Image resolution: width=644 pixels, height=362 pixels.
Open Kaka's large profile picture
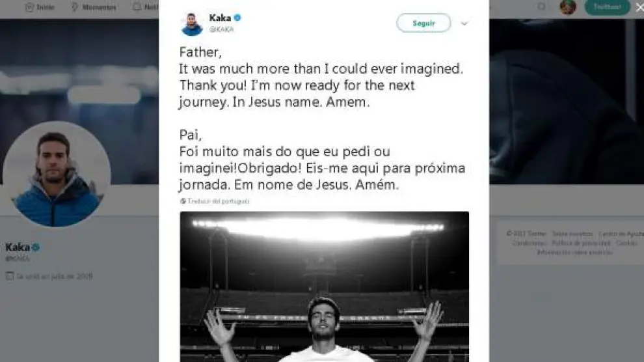coord(57,174)
